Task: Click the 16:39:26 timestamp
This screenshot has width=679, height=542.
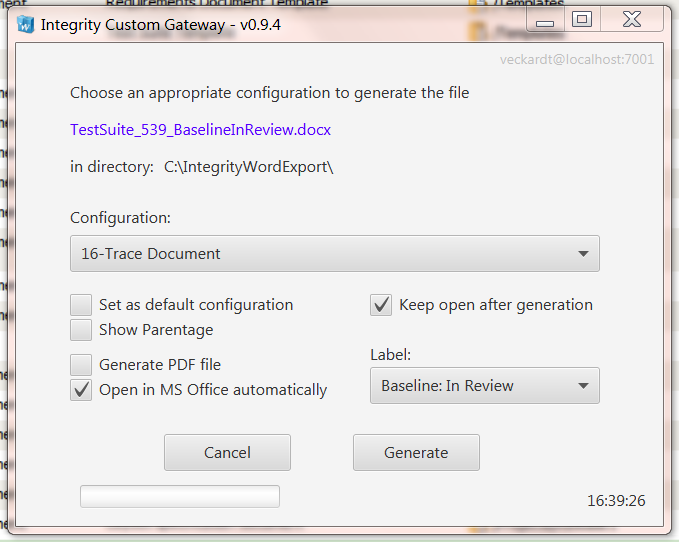Action: tap(616, 500)
